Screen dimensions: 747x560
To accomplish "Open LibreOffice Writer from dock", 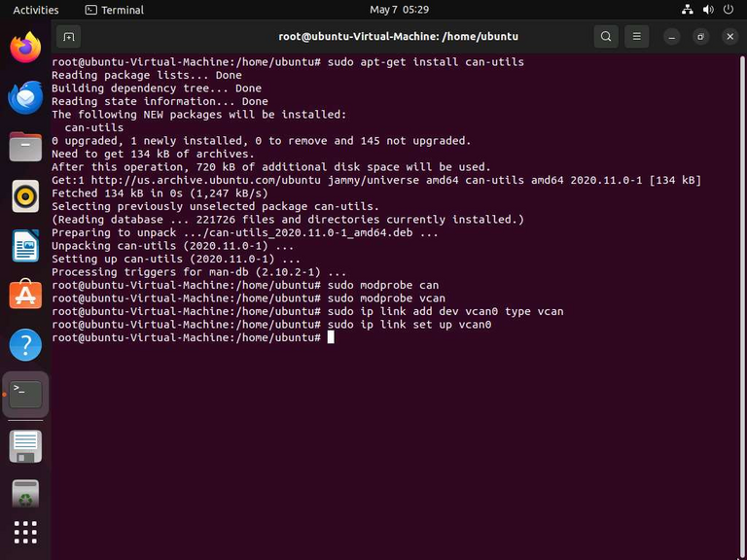I will coord(25,246).
